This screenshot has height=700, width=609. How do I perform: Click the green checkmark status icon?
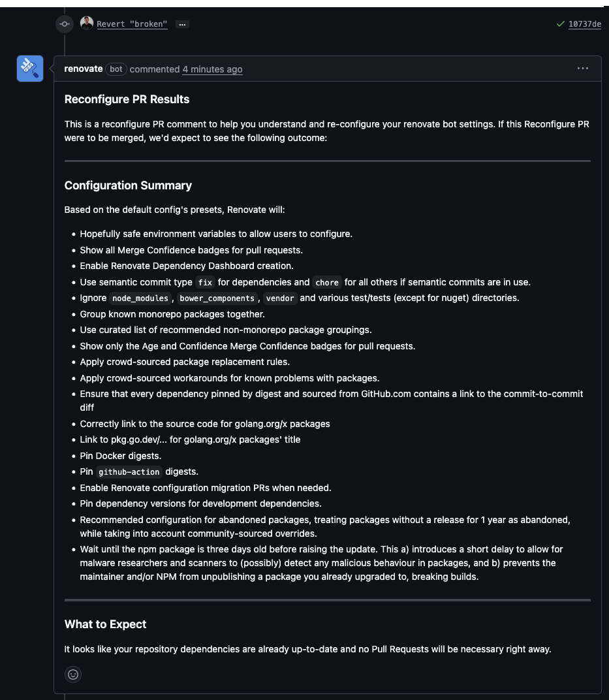(x=559, y=24)
